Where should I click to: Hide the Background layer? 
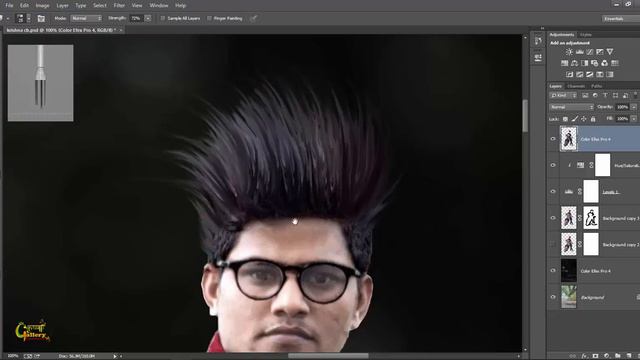pos(553,297)
